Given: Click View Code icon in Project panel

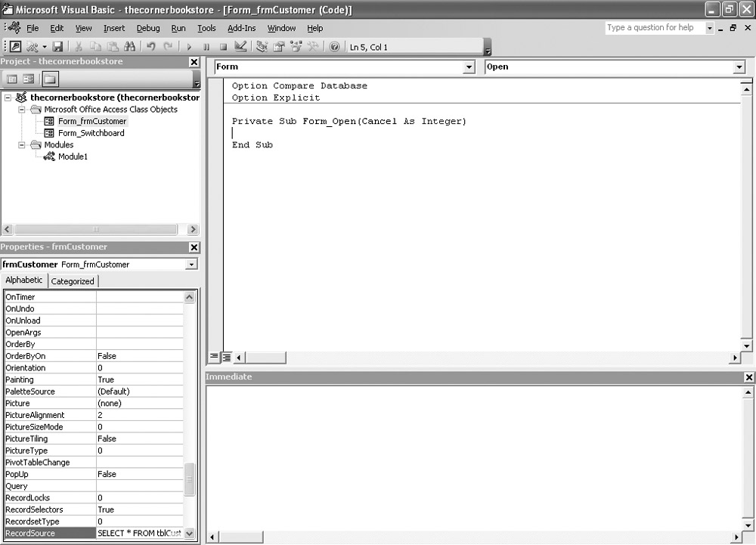Looking at the screenshot, I should pyautogui.click(x=12, y=79).
